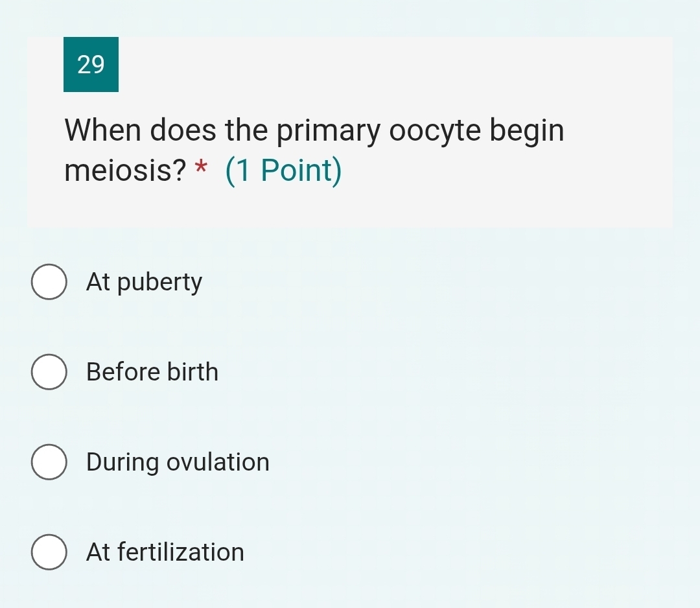Click the question text about primary oocyte
This screenshot has width=700, height=608.
(313, 130)
